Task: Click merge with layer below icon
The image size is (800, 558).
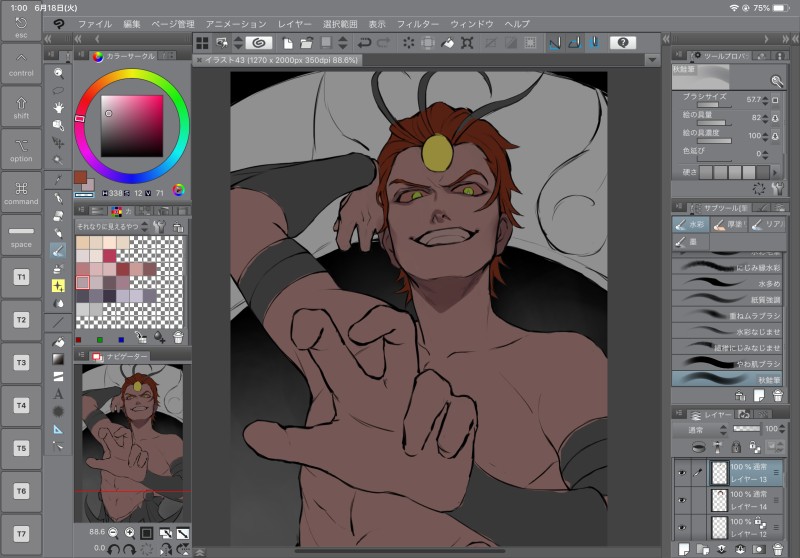Action: pos(740,549)
